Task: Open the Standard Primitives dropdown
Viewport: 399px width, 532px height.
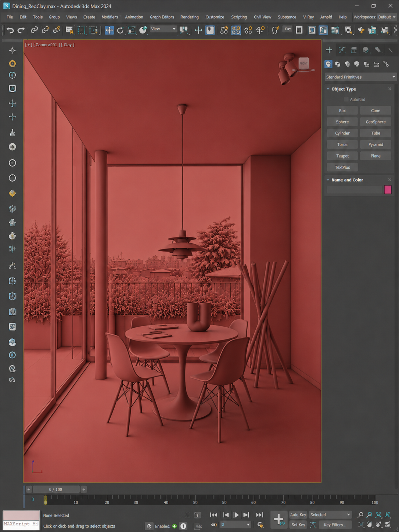Action: pos(360,77)
